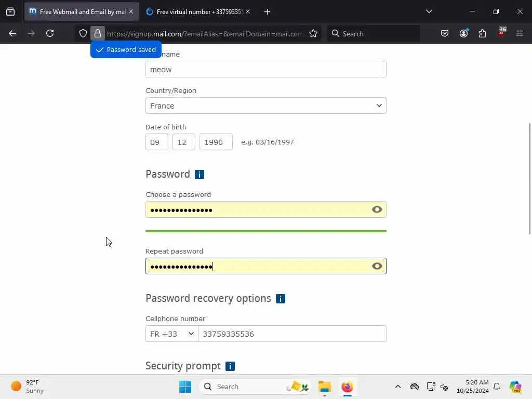The width and height of the screenshot is (532, 399).
Task: Click the page vertical scrollbar
Action: tap(529, 179)
